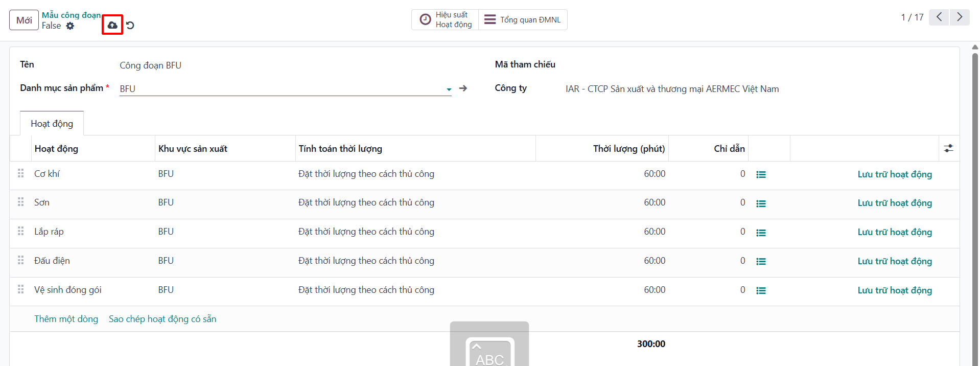980x366 pixels.
Task: Sort by Thời lượng (phút) header
Action: pyautogui.click(x=602, y=149)
